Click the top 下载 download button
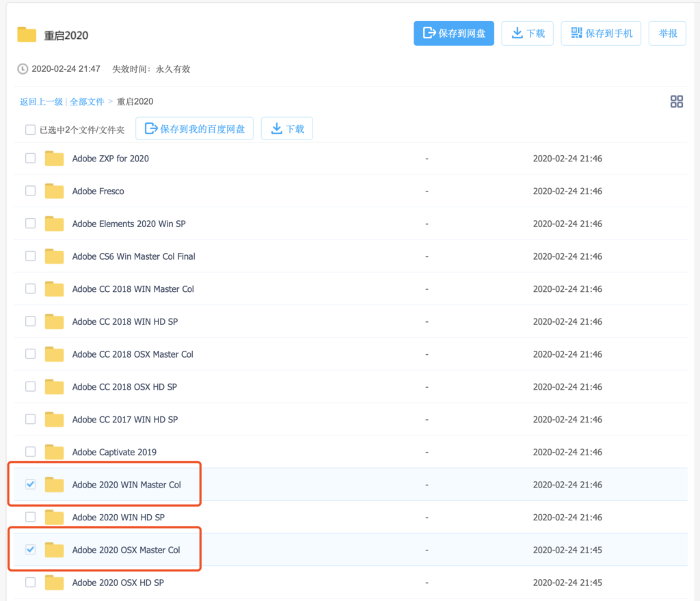The height and width of the screenshot is (601, 700). (527, 34)
